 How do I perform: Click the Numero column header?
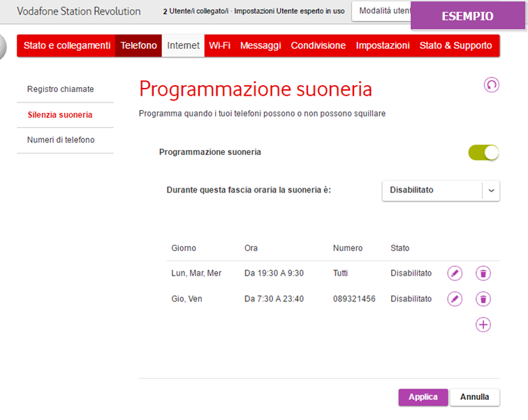coord(348,248)
